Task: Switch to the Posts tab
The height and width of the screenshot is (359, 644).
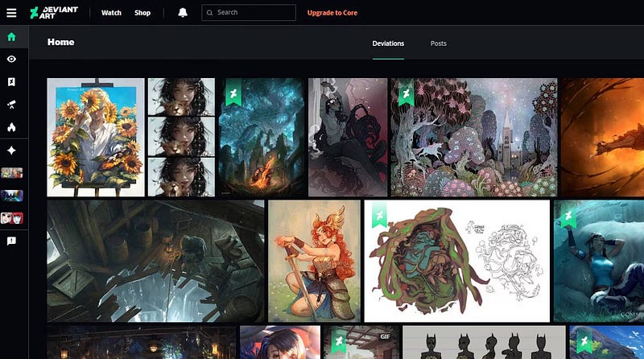Action: click(x=438, y=43)
